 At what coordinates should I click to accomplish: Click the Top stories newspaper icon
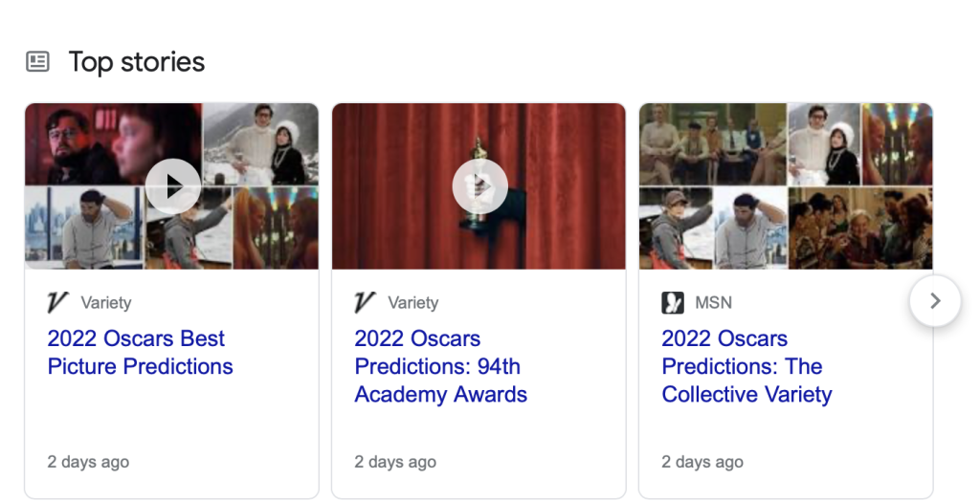tap(37, 62)
